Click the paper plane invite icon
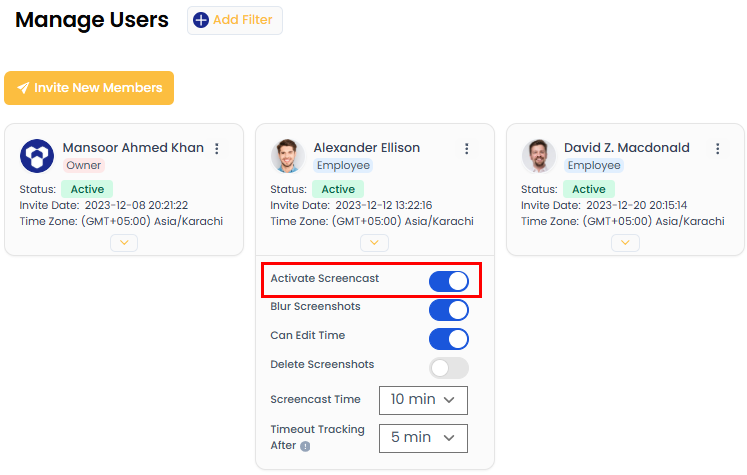Screen dimensions: 747x475 22,88
